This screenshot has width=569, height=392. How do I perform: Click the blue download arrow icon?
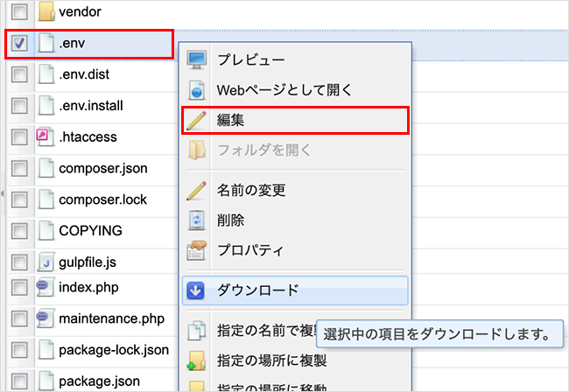(x=197, y=290)
